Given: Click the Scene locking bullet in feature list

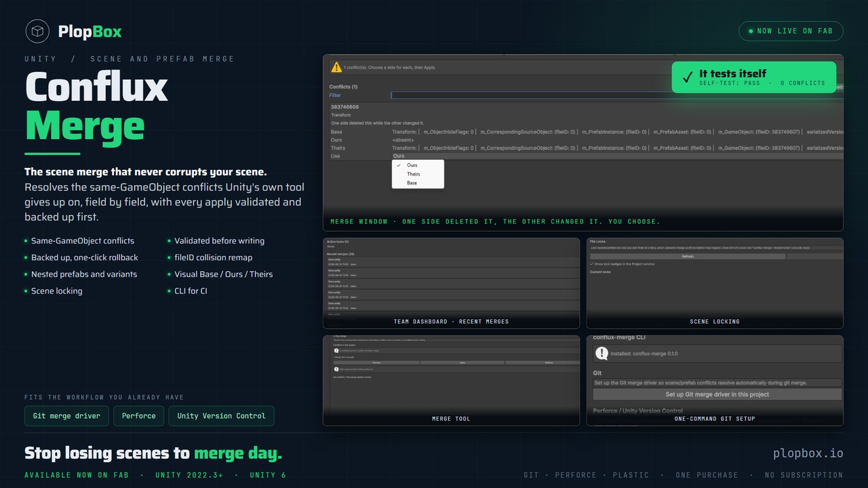Looking at the screenshot, I should [x=57, y=291].
